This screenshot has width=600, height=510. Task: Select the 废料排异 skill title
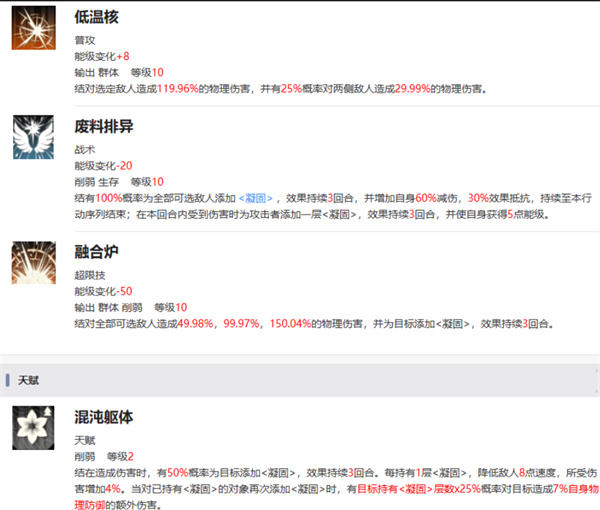[x=103, y=128]
